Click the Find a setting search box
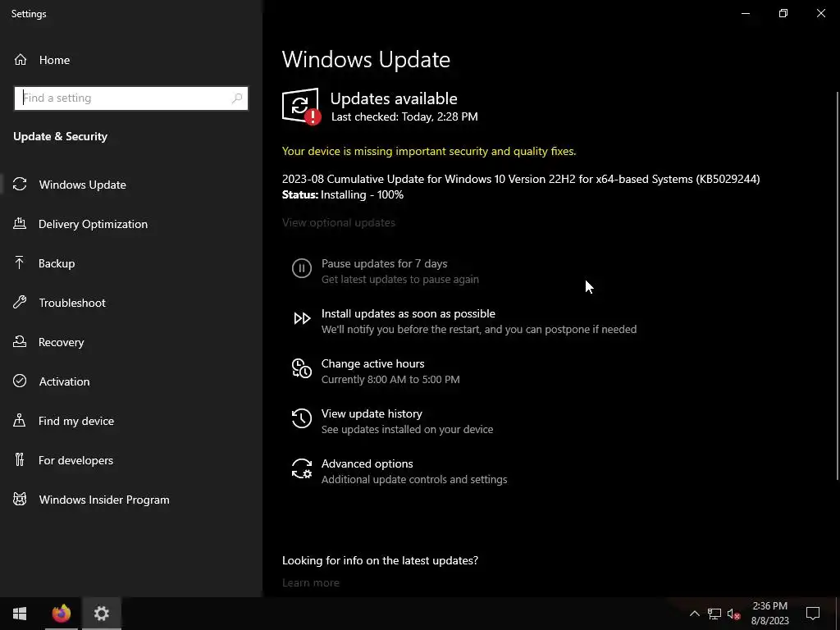 [x=131, y=98]
